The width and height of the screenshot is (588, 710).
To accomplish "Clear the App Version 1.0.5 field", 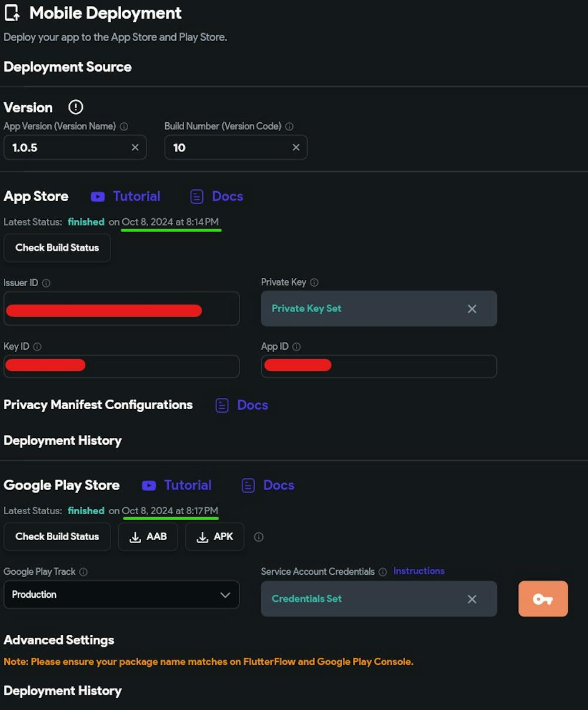I will coord(135,148).
